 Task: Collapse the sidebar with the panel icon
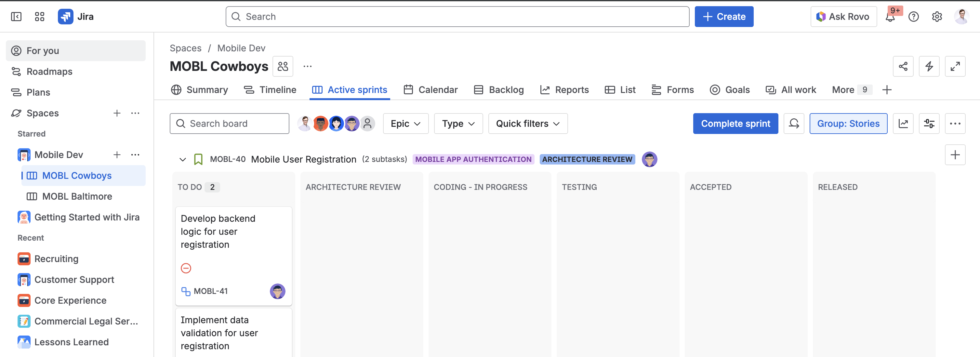[16, 16]
